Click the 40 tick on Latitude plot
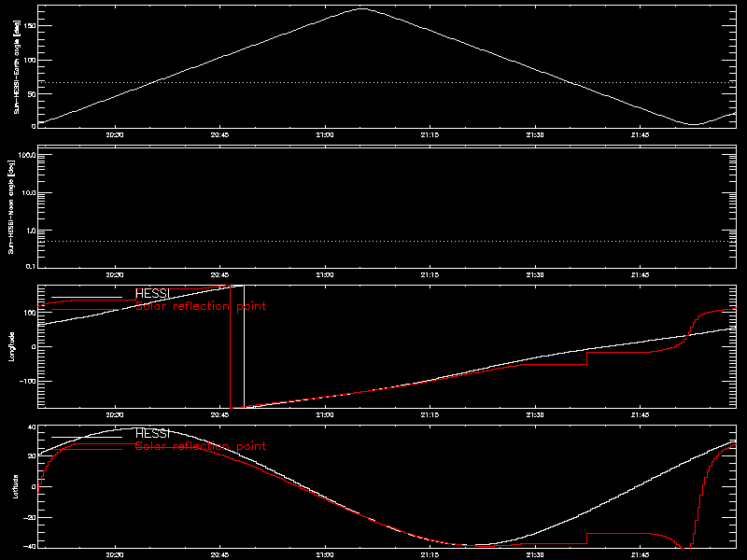 tap(32, 427)
